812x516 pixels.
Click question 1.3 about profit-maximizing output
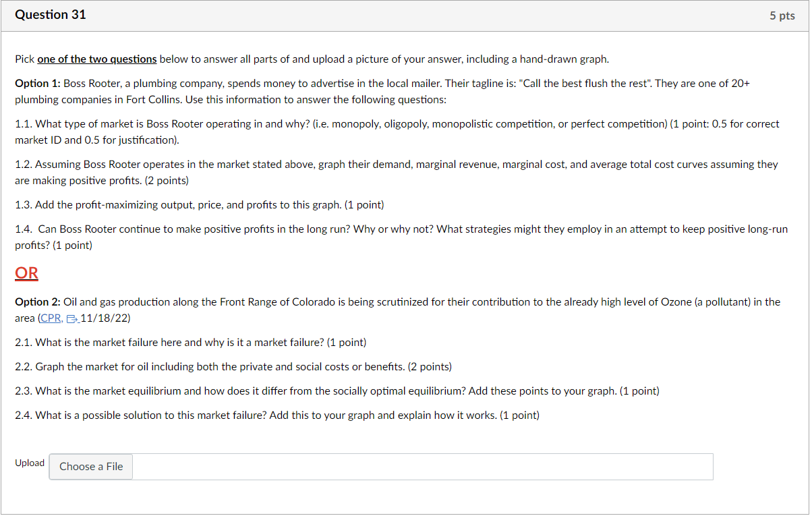199,204
